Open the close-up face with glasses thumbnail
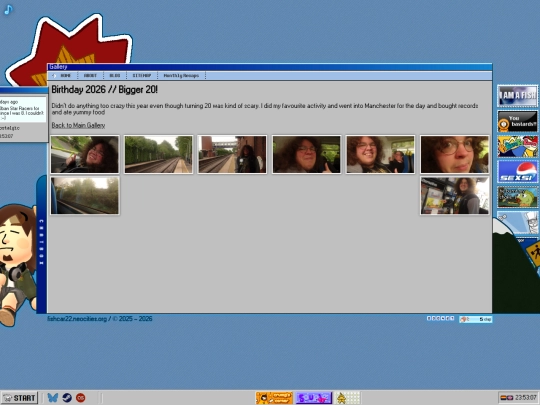Viewport: 540px width, 405px height. tap(455, 154)
